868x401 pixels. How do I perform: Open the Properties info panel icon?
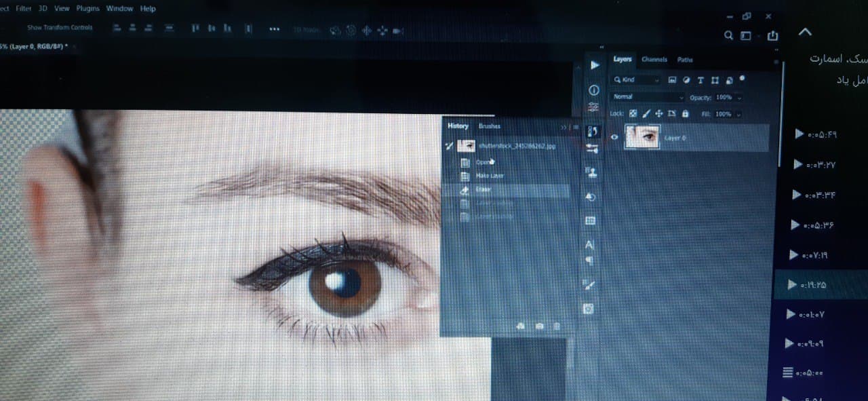click(594, 90)
